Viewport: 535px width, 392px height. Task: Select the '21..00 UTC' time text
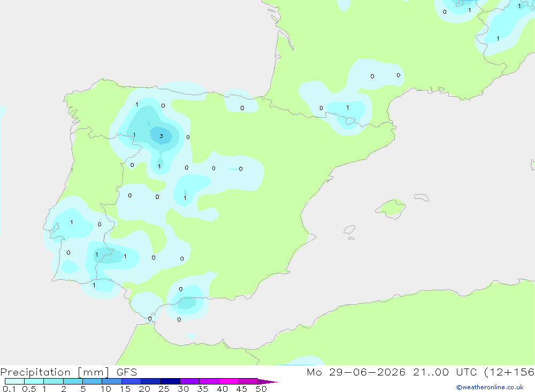[445, 372]
